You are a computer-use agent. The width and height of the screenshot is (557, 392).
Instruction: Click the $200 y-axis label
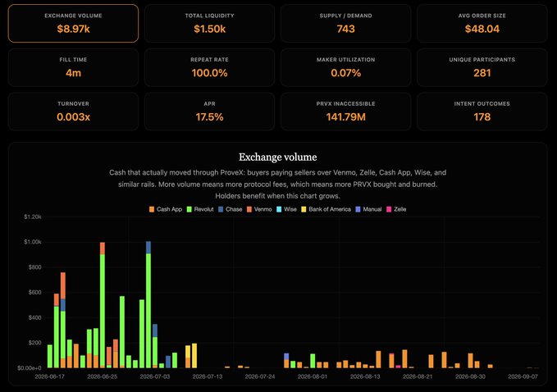pos(34,343)
